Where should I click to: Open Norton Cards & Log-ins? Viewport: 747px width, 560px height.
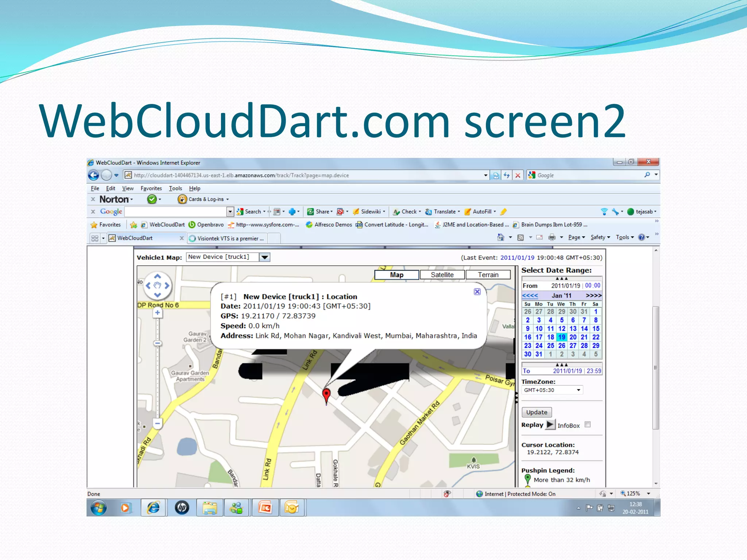203,199
